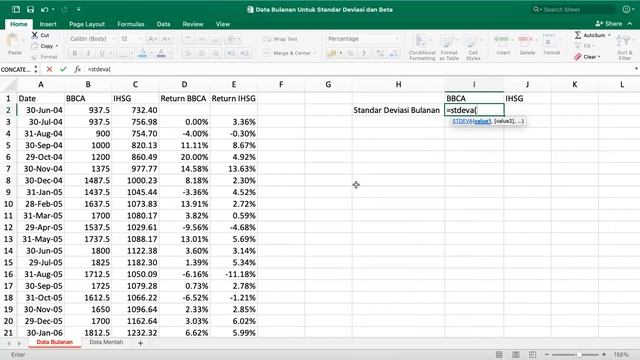Screen dimensions: 640x360
Task: Click the Sort & Filter icon
Action: click(624, 40)
